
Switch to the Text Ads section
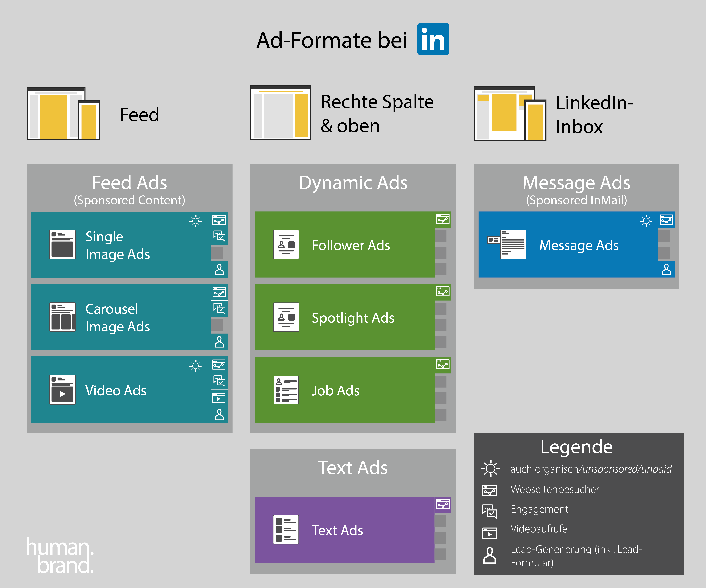point(353,467)
